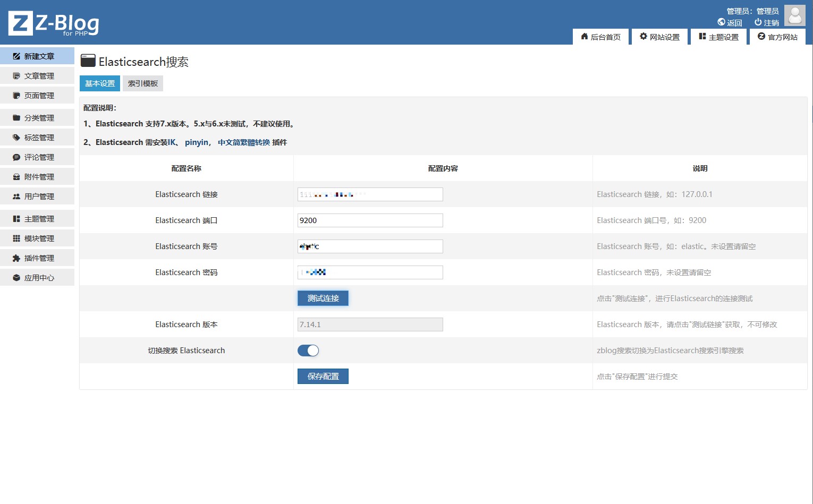This screenshot has width=813, height=504.
Task: Click the 附件管理 inbox icon
Action: [16, 177]
